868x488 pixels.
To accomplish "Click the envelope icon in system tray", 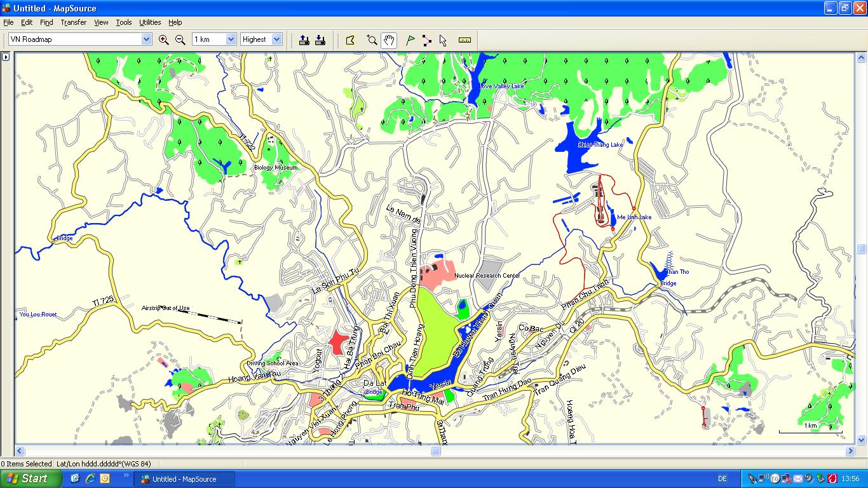I will [798, 478].
